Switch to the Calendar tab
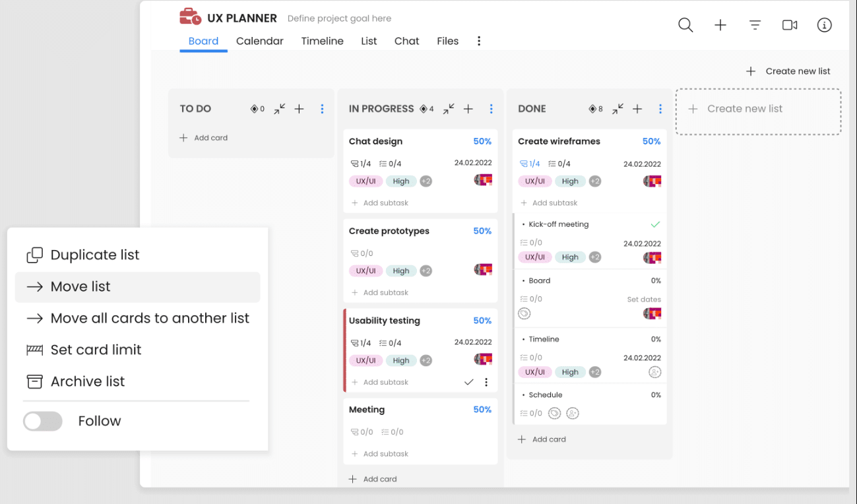857x504 pixels. click(x=259, y=41)
